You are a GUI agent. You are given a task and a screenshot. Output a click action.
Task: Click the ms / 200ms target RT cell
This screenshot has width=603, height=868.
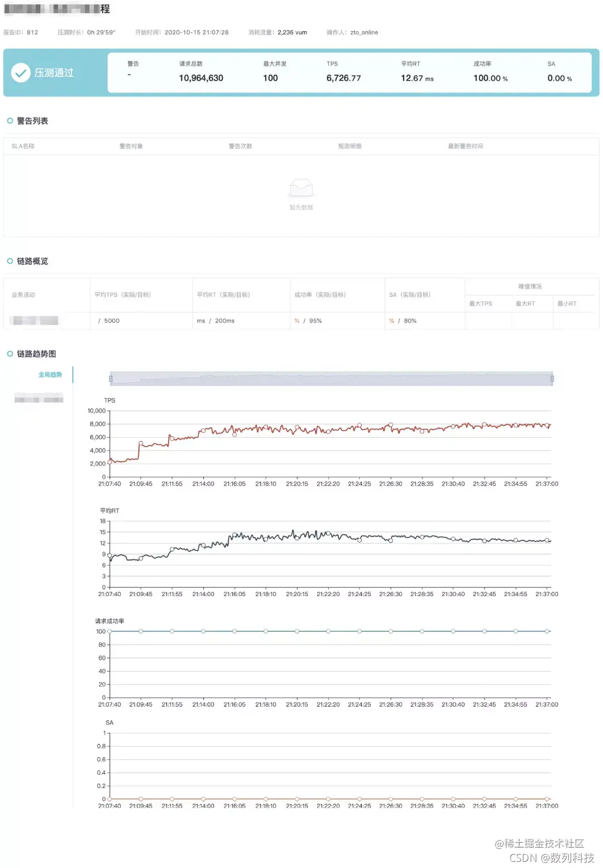pyautogui.click(x=216, y=321)
